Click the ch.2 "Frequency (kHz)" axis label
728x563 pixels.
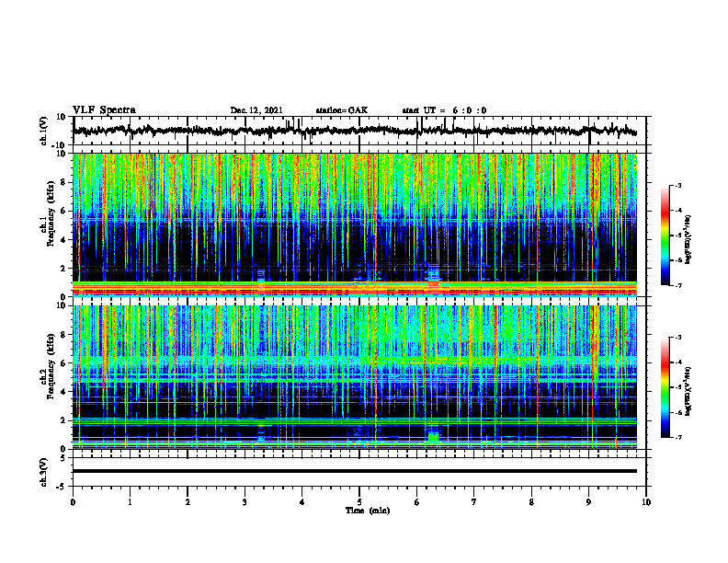click(51, 367)
